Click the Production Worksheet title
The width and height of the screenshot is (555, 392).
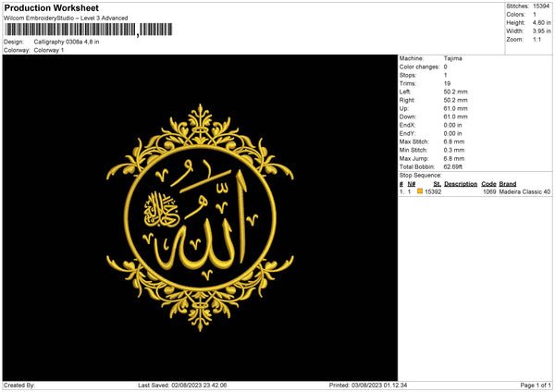(51, 7)
